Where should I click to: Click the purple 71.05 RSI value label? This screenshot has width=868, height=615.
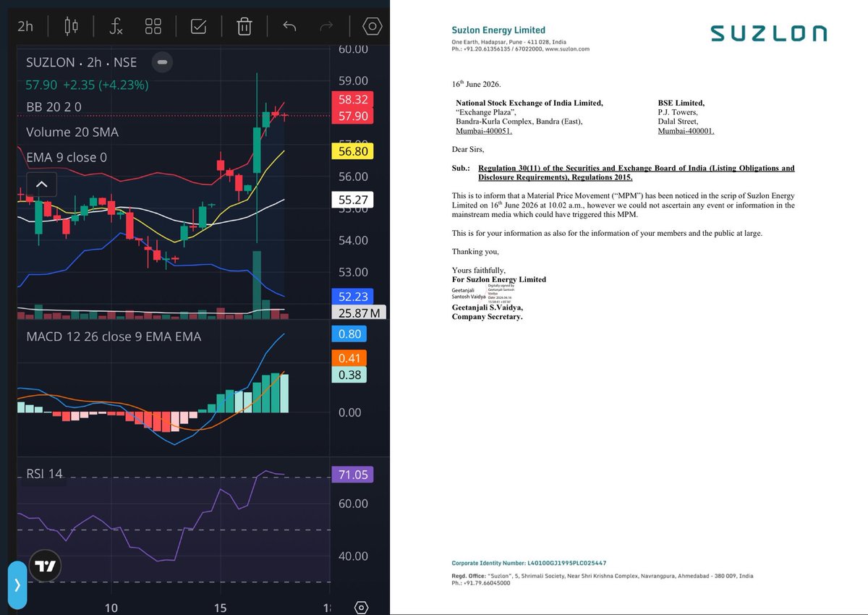[352, 475]
